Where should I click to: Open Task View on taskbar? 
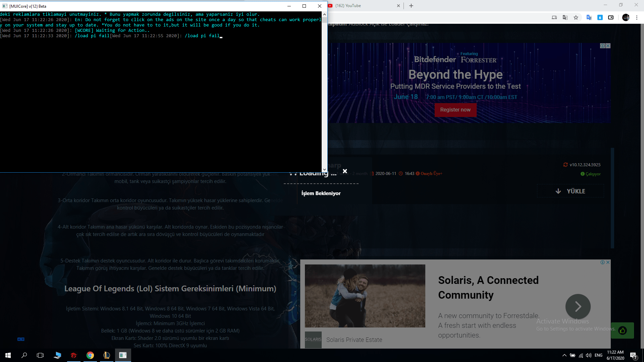(x=40, y=355)
